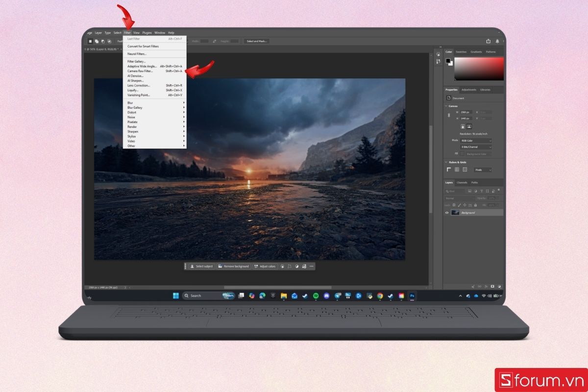
Task: Click the Select subject button
Action: 202,266
